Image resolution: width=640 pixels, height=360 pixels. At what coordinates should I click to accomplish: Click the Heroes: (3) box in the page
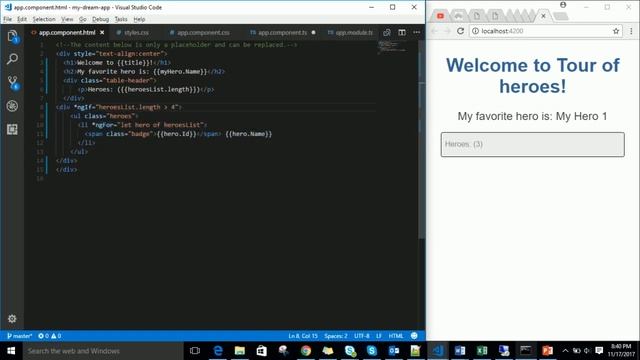[x=533, y=144]
